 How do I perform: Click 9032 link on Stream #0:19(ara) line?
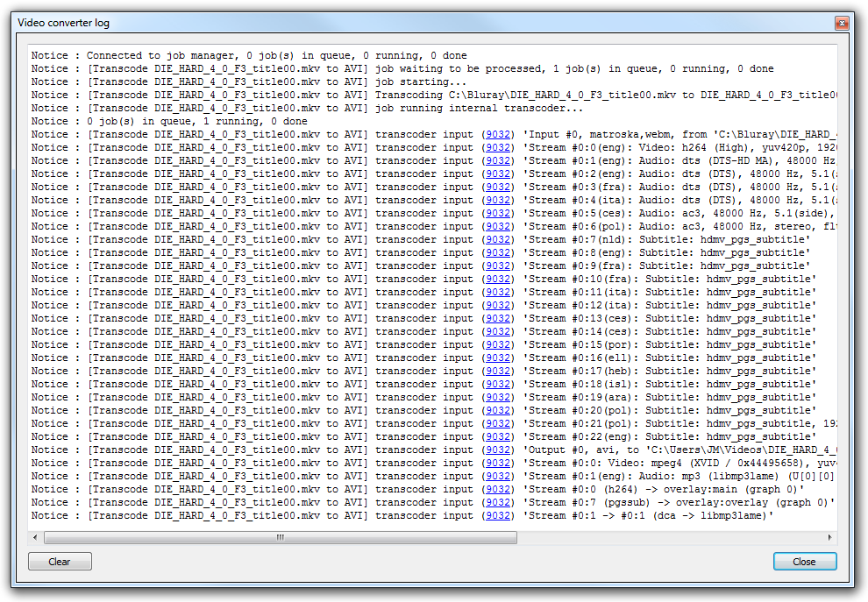[x=499, y=397]
